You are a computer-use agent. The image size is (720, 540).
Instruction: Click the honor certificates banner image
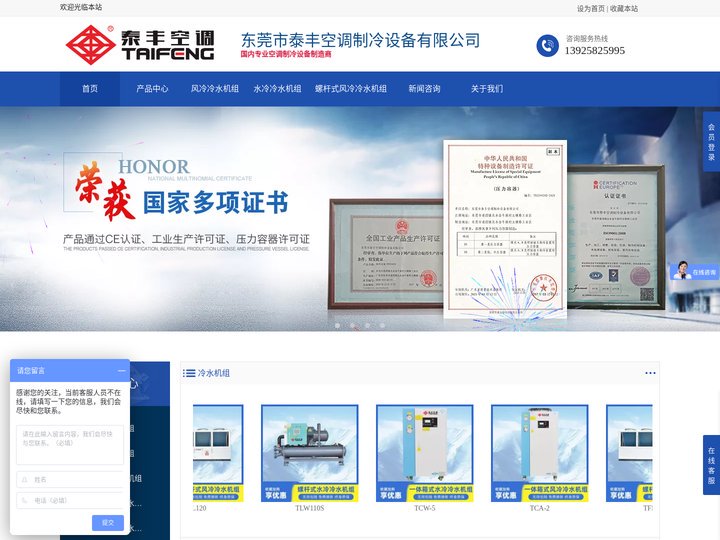pyautogui.click(x=360, y=219)
